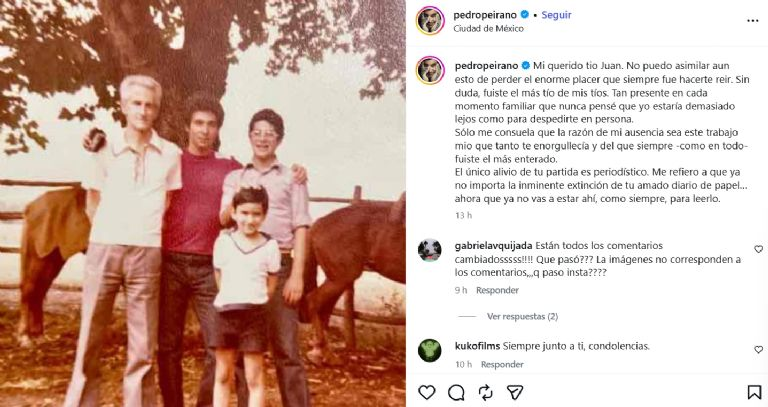This screenshot has height=407, width=768.
Task: Like gabrielavquijada's comment heart
Action: pos(758,249)
